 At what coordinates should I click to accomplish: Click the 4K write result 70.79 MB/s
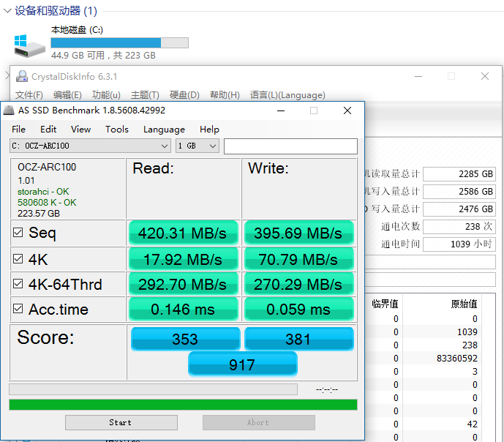(299, 259)
